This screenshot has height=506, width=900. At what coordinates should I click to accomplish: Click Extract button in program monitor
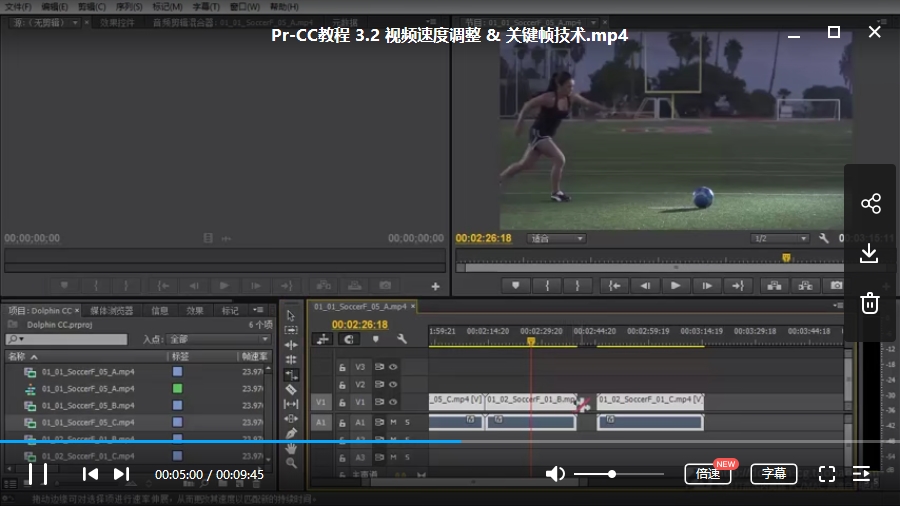coord(805,285)
